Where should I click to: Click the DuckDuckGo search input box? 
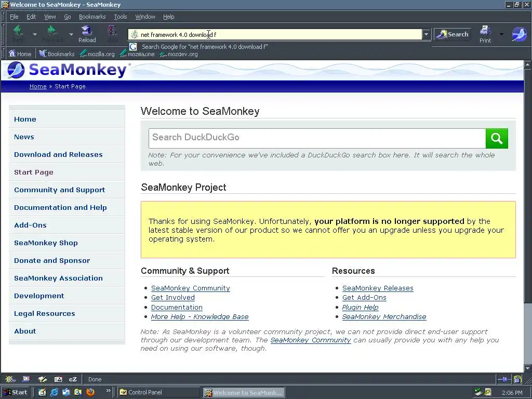pyautogui.click(x=317, y=138)
